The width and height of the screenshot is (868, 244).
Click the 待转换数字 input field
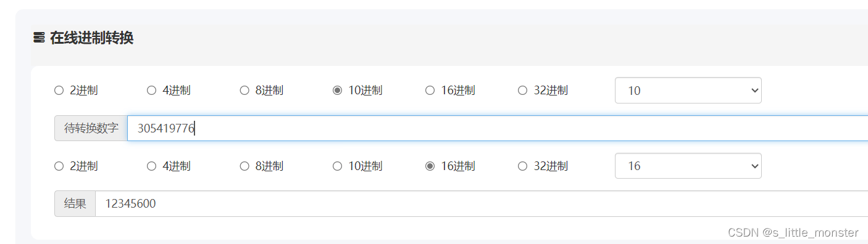click(498, 128)
